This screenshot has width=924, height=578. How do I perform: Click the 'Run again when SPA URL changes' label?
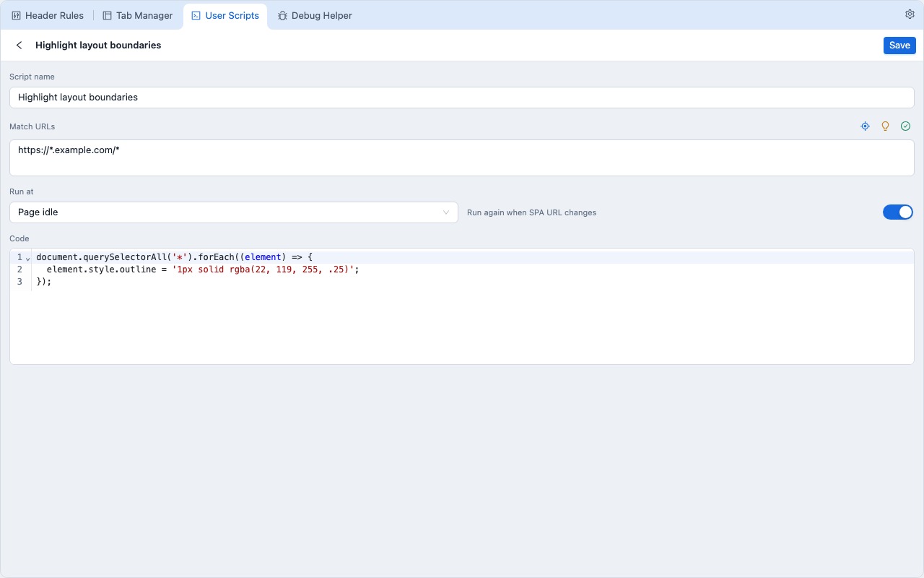pos(531,212)
